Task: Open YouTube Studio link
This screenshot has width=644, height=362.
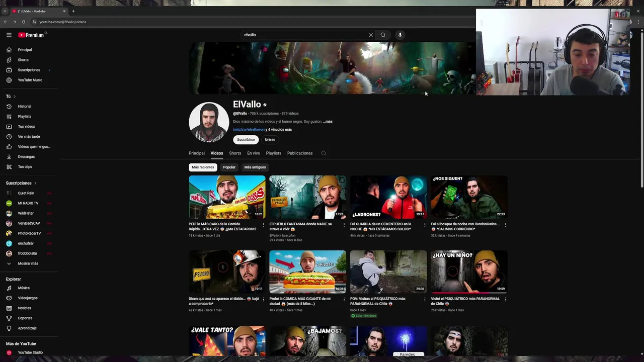Action: click(x=30, y=352)
